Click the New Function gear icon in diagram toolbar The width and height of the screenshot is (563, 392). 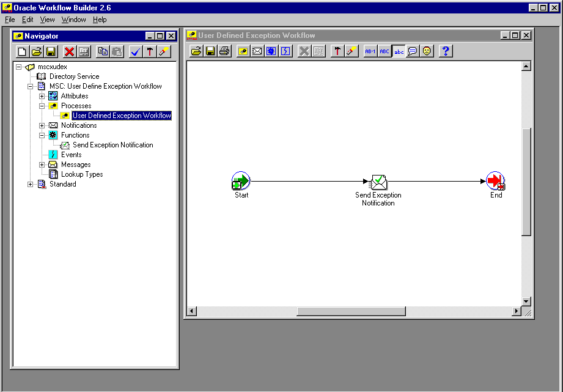tap(271, 51)
